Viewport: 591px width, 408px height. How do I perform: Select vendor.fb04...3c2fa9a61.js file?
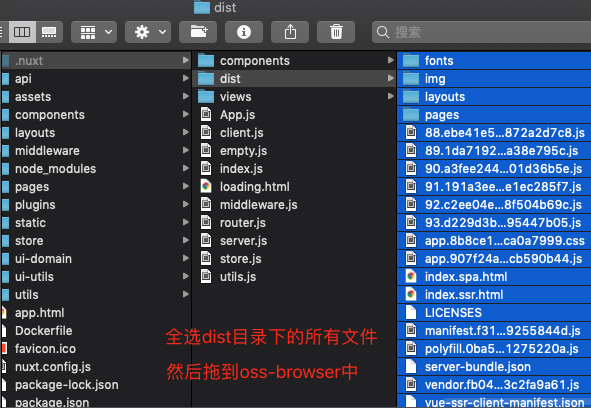point(494,385)
